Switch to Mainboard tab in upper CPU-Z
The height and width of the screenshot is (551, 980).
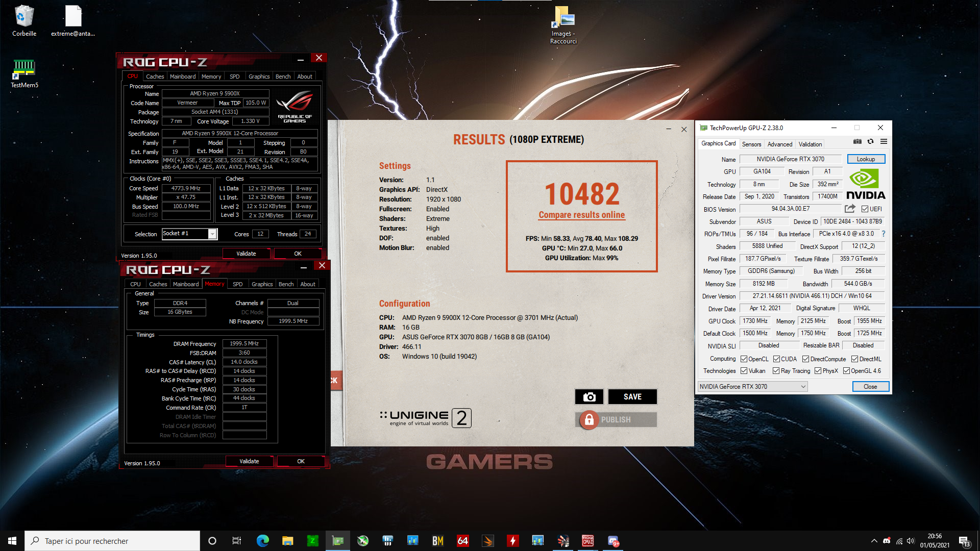pos(183,77)
